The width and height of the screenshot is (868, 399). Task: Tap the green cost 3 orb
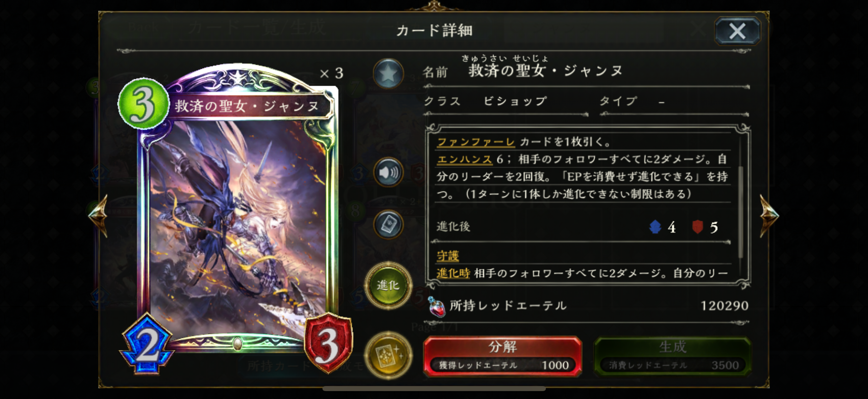click(144, 104)
